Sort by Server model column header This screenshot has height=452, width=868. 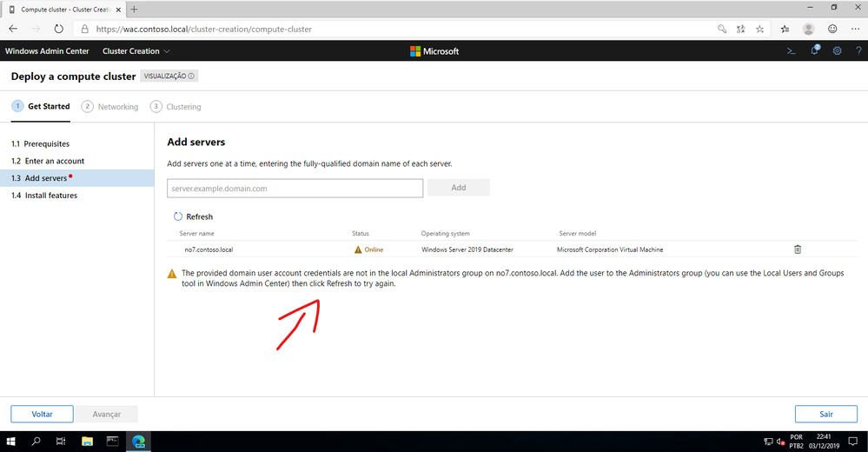click(578, 233)
